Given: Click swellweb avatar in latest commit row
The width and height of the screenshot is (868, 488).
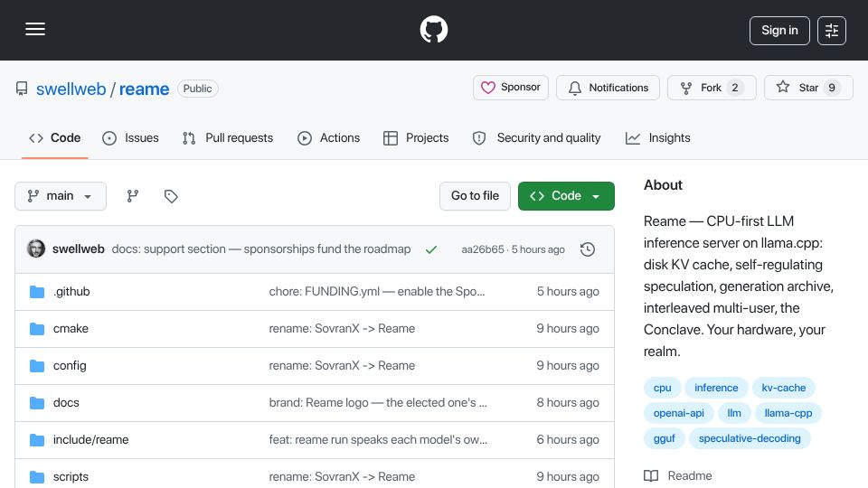Looking at the screenshot, I should (x=36, y=249).
